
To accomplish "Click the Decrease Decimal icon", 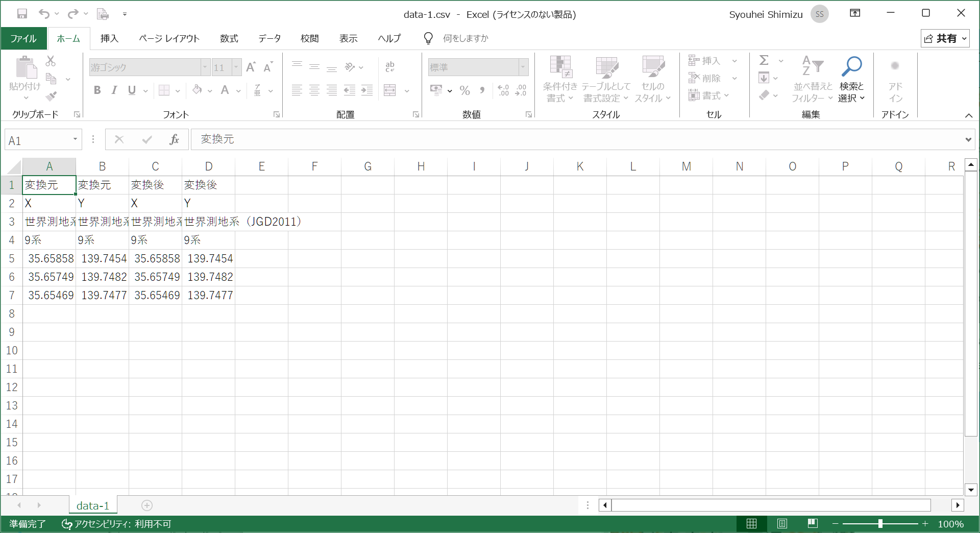I will click(521, 90).
